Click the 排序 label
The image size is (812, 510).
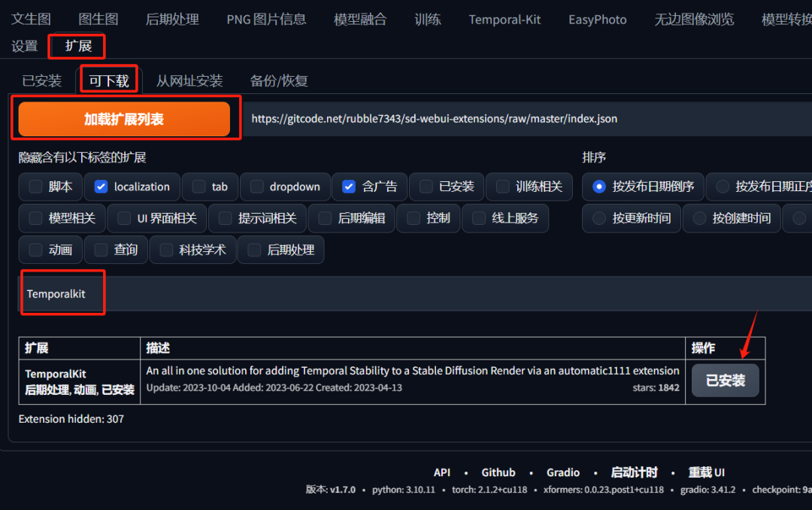pyautogui.click(x=594, y=157)
